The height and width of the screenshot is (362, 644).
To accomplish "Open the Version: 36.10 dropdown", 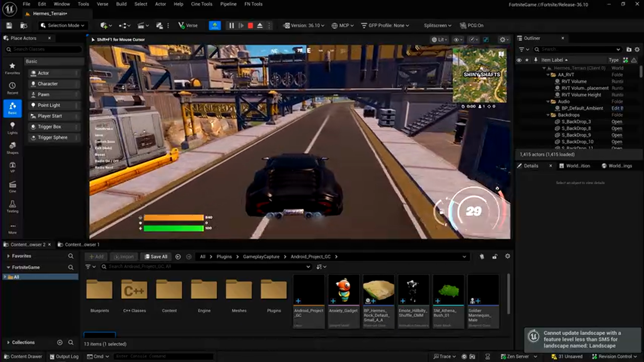I will coord(302,25).
